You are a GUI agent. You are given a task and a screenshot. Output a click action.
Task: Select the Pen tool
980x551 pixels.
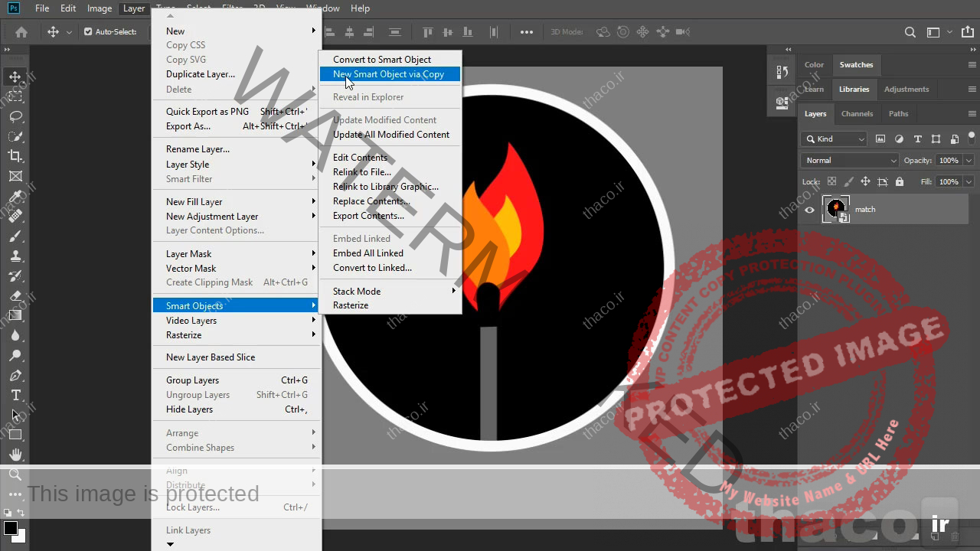point(15,375)
